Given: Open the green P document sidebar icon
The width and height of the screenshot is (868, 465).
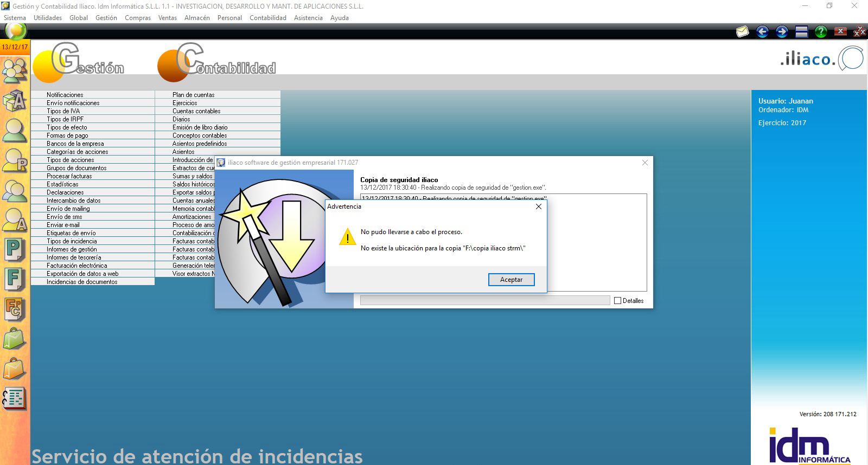Looking at the screenshot, I should 15,250.
